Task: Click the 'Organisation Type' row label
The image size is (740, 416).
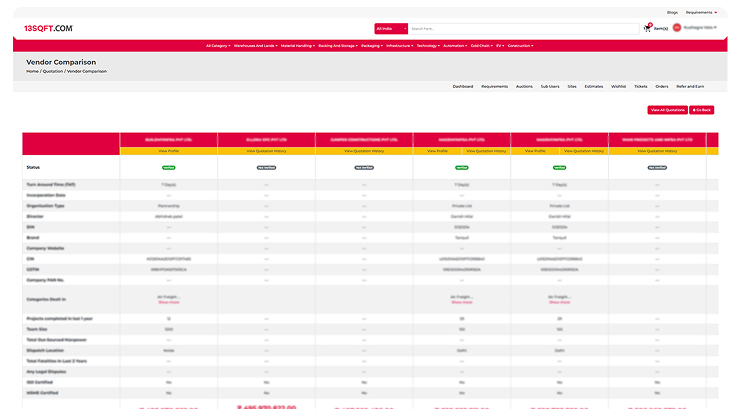Action: pyautogui.click(x=45, y=206)
